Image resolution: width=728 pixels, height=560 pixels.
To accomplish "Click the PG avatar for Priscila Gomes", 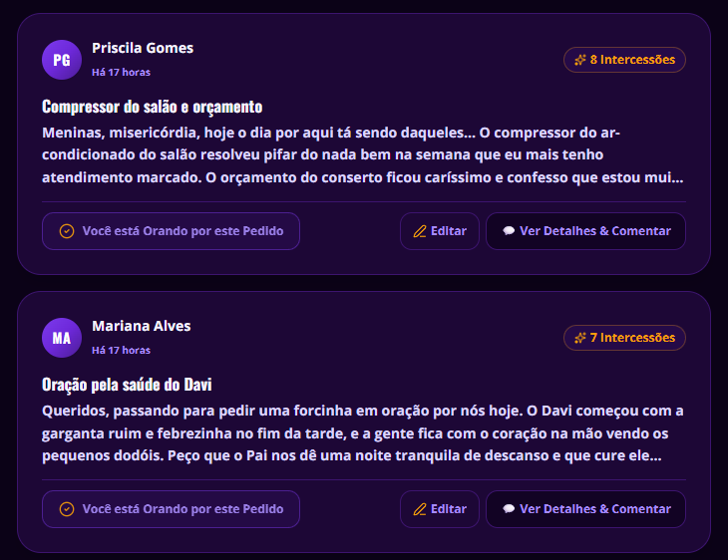I will [x=62, y=60].
